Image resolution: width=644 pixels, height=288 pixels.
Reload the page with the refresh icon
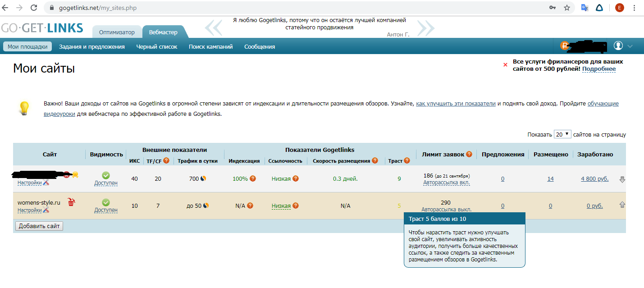(x=34, y=8)
